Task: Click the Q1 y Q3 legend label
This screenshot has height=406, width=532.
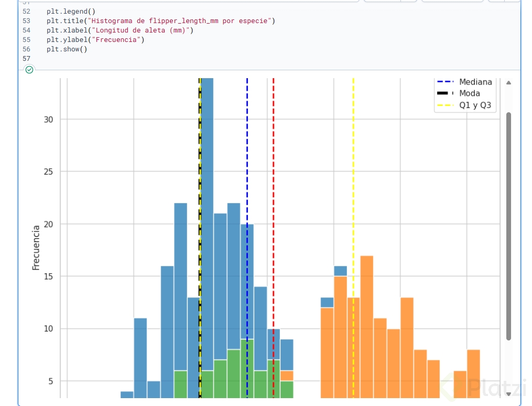Action: (475, 105)
